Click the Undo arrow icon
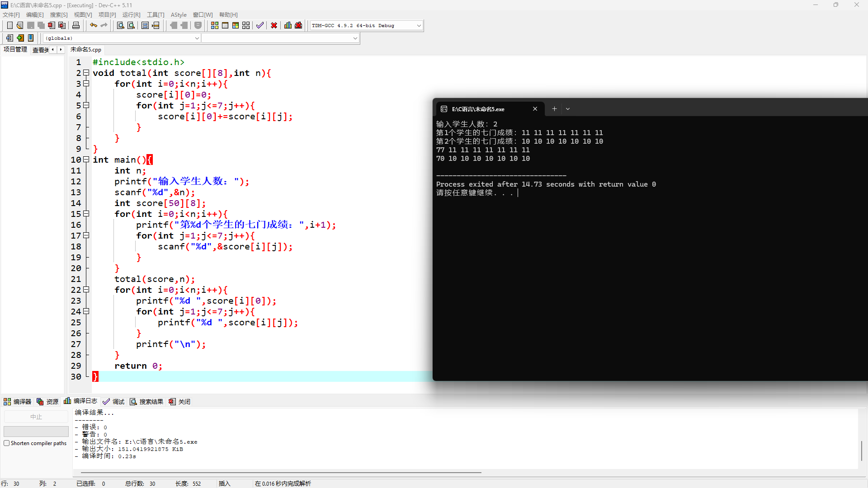The image size is (868, 488). pos(93,25)
